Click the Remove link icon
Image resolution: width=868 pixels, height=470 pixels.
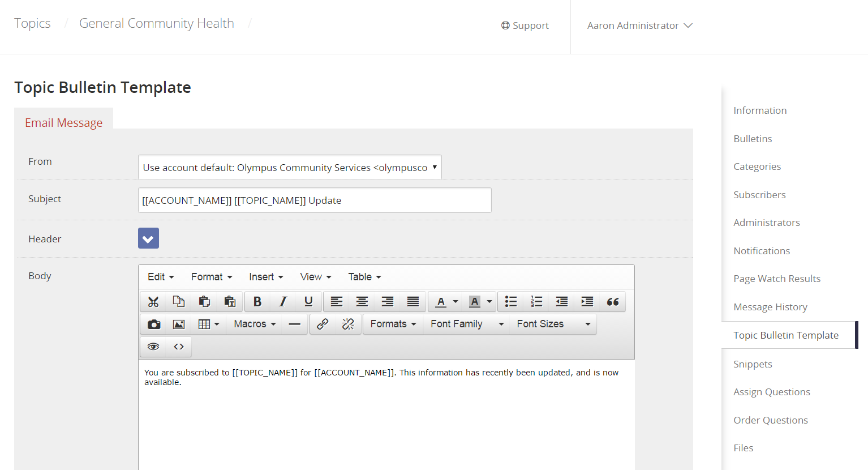[x=347, y=323]
